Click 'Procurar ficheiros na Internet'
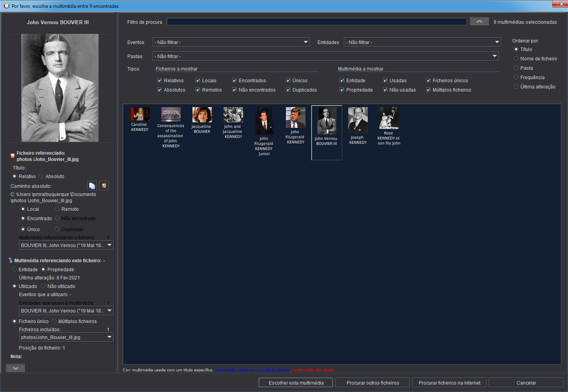Screen dimensions: 568x392 click(x=449, y=383)
